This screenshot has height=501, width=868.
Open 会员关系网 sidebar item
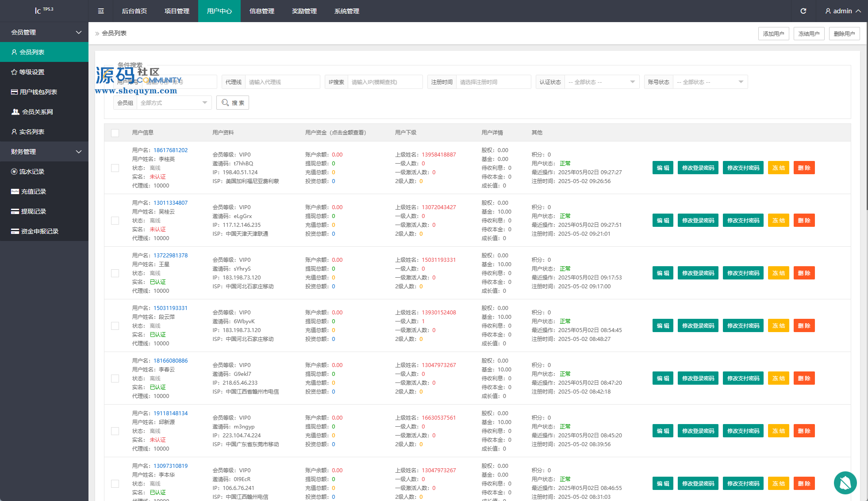37,112
